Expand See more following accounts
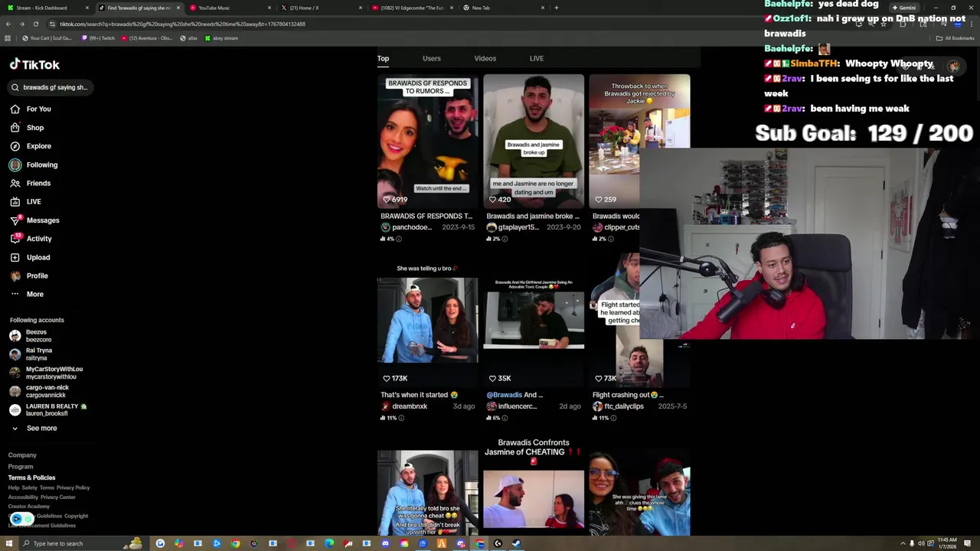 click(x=34, y=429)
